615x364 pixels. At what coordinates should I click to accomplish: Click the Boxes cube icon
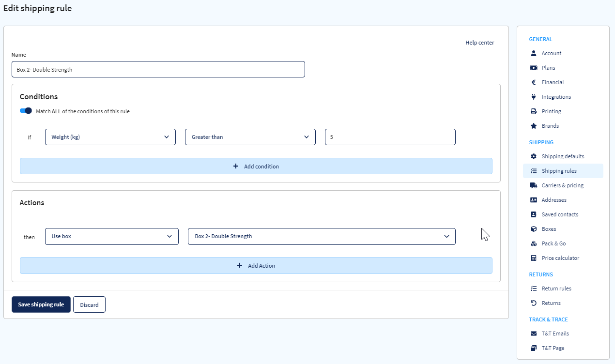pos(534,229)
